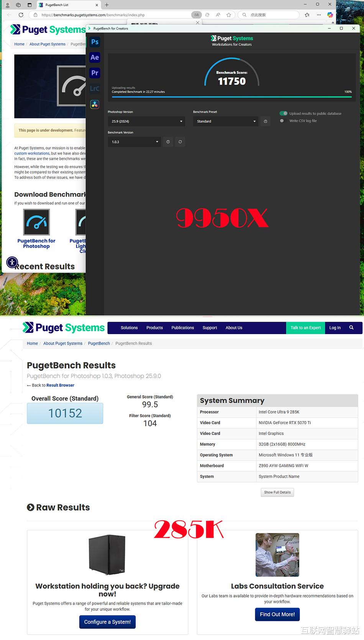The image size is (364, 640).
Task: Click the PugetBench for Photoshop link text
Action: click(36, 243)
